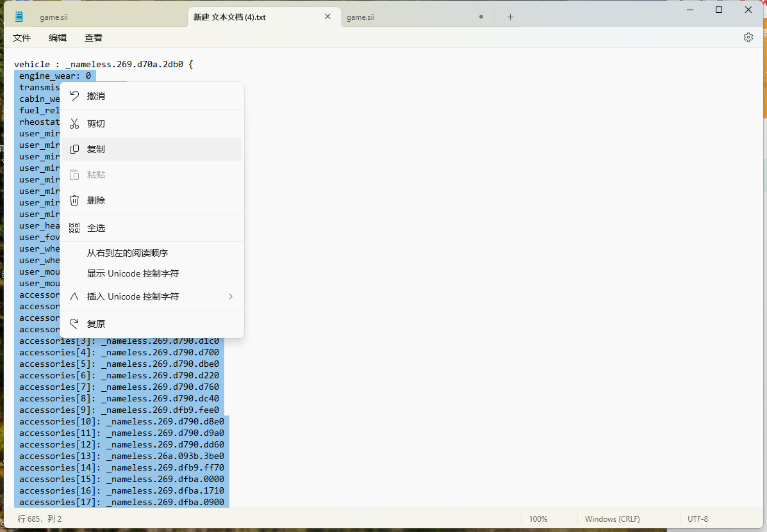Click the Notepad app icon in title bar
This screenshot has height=532, width=767.
pyautogui.click(x=19, y=17)
